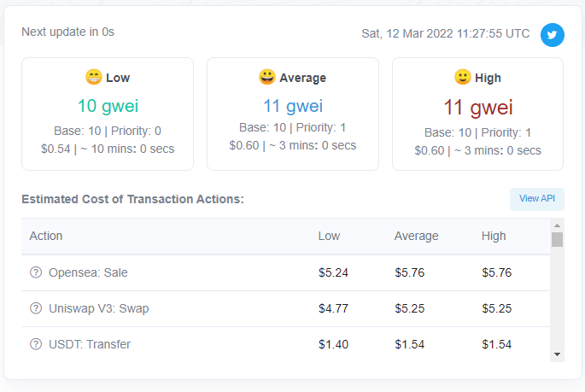
Task: Select the High 11 gwei card
Action: (x=477, y=114)
